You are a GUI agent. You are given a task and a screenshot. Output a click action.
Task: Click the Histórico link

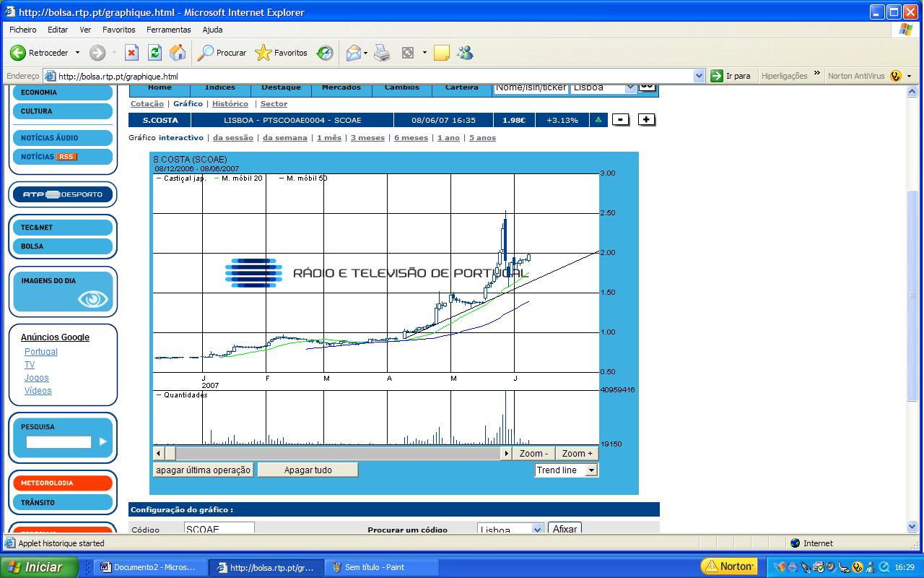(x=230, y=104)
